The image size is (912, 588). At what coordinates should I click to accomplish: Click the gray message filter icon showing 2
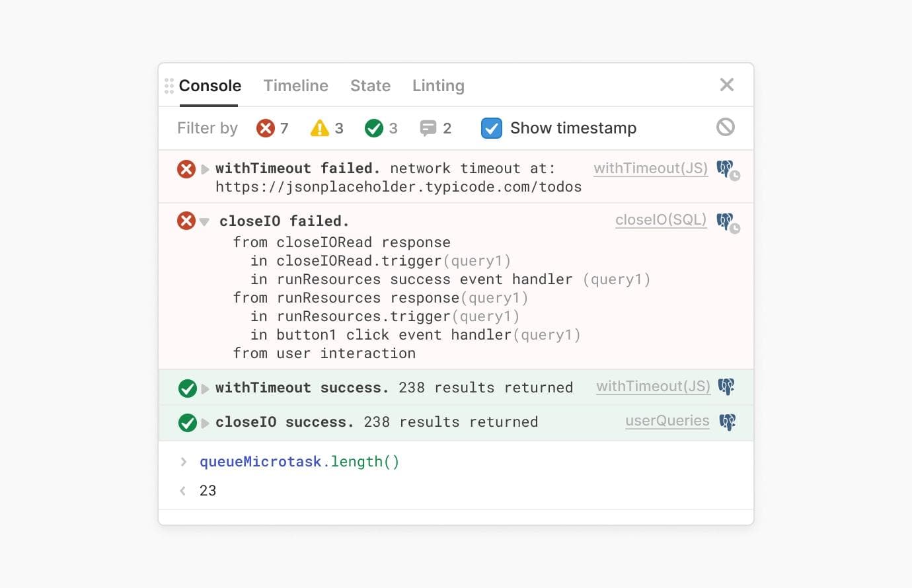(x=428, y=128)
